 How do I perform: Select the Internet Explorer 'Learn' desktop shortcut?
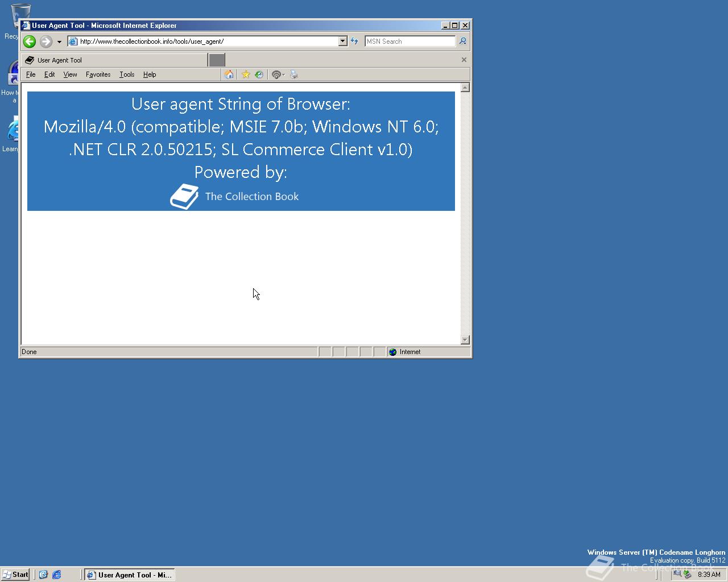coord(10,135)
